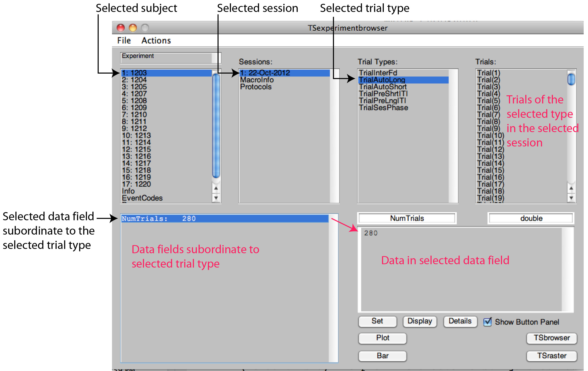Click the NumTrials field name box
588x371 pixels.
[x=407, y=218]
